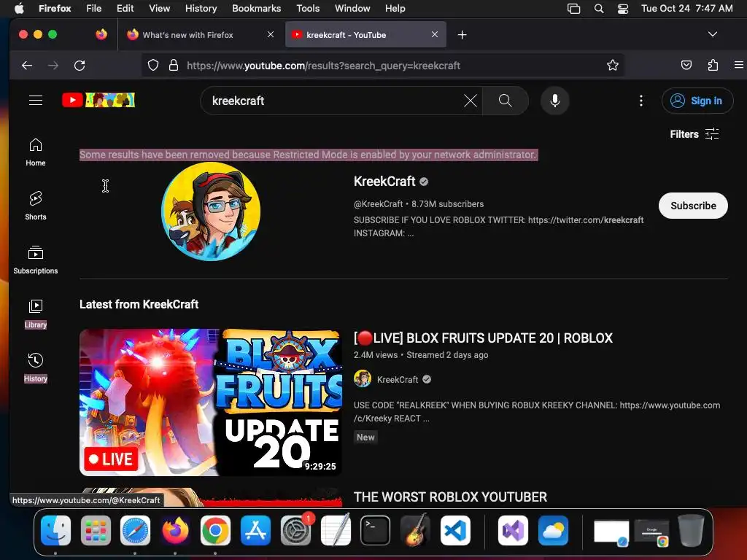Open the Window menu
This screenshot has width=747, height=560.
(x=352, y=8)
